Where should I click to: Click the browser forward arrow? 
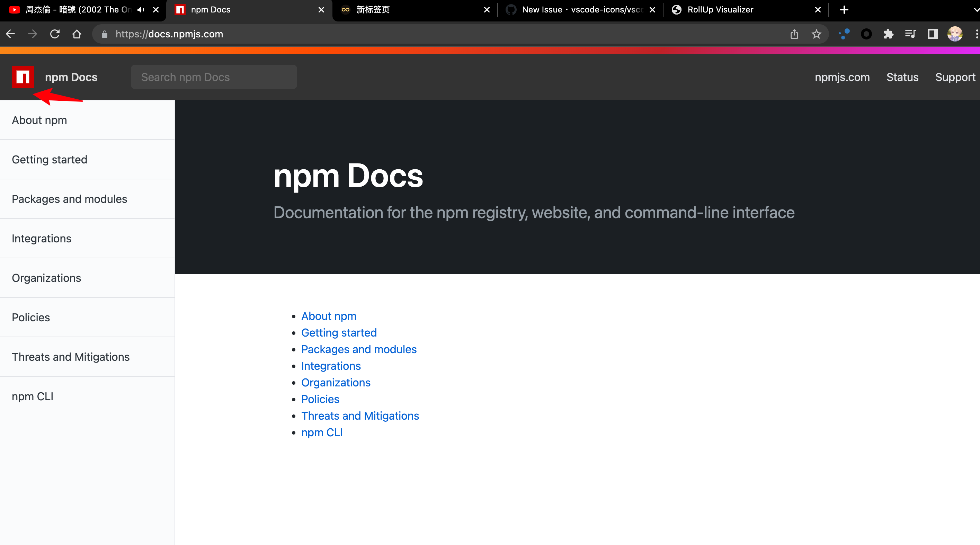coord(33,34)
